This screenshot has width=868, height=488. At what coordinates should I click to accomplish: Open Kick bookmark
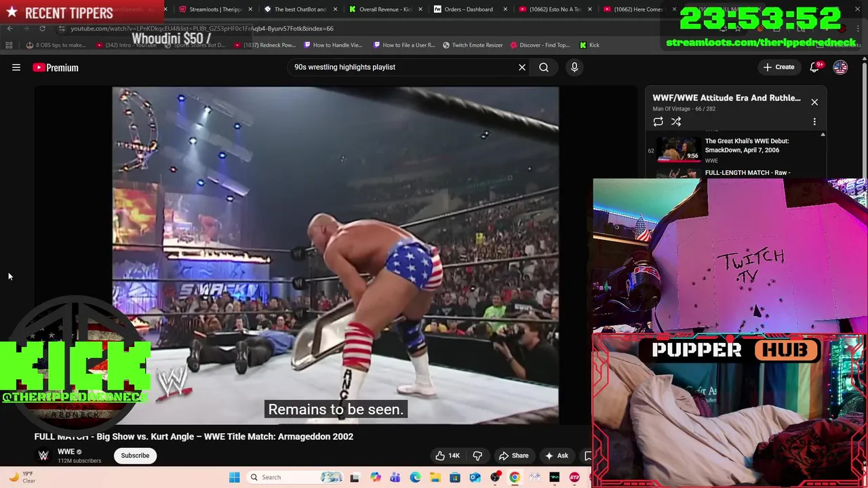(x=589, y=45)
